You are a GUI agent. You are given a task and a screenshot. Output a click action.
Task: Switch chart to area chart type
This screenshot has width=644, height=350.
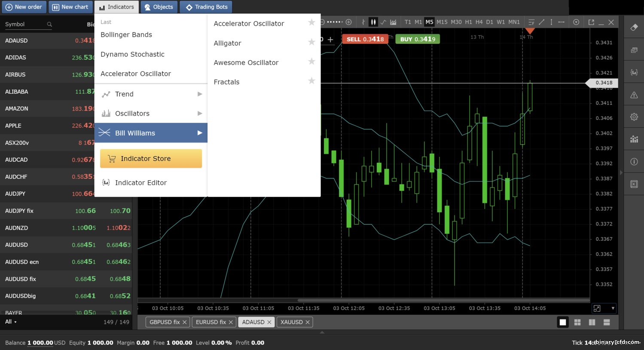tap(393, 22)
